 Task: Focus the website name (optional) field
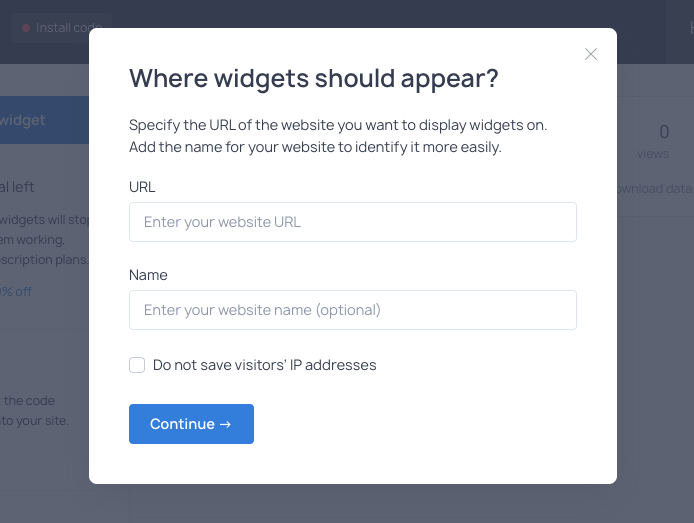coord(353,310)
